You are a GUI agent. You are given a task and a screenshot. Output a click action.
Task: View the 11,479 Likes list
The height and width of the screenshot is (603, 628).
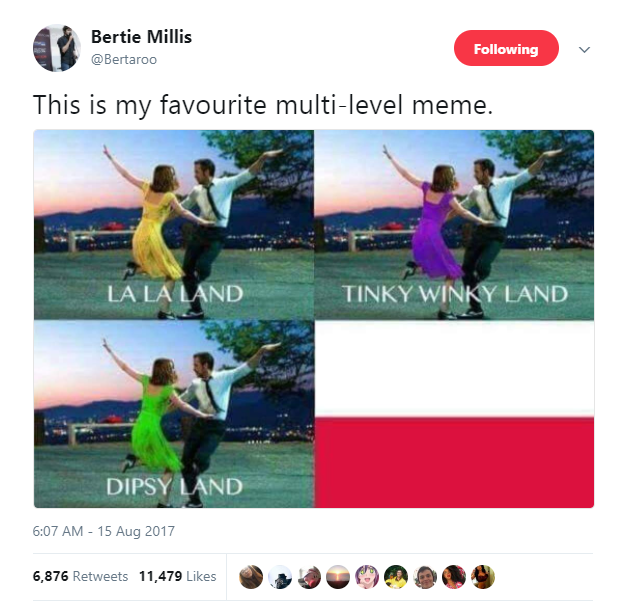tap(177, 576)
